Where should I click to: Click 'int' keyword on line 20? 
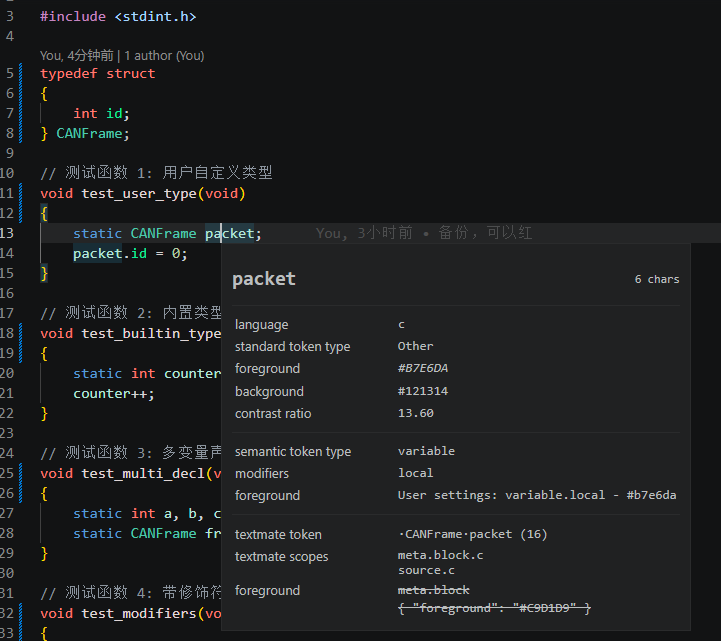point(143,373)
